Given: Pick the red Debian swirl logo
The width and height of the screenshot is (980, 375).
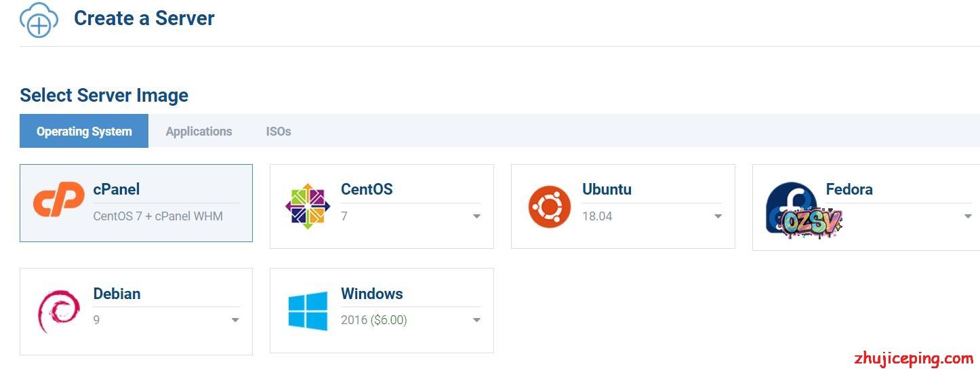Looking at the screenshot, I should coord(58,311).
